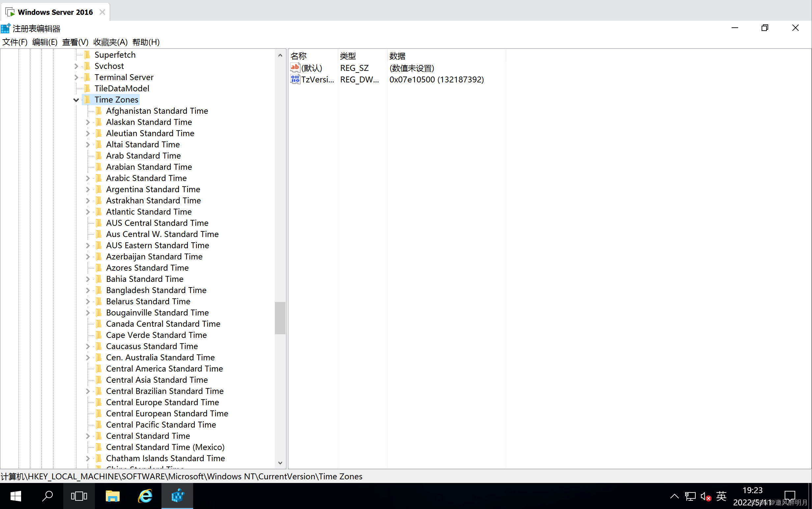Toggle the Azerbaijan Standard Time node
812x509 pixels.
click(87, 256)
